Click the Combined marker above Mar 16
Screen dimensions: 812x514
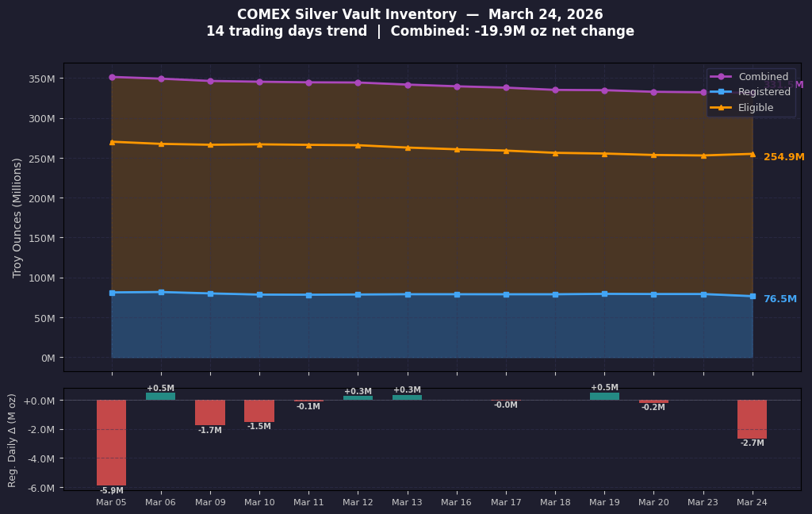click(456, 86)
